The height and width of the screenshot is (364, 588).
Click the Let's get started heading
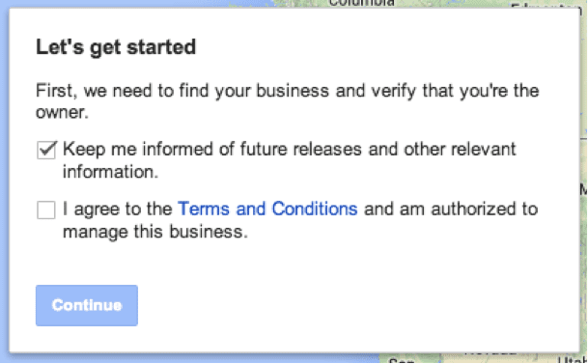[x=116, y=47]
